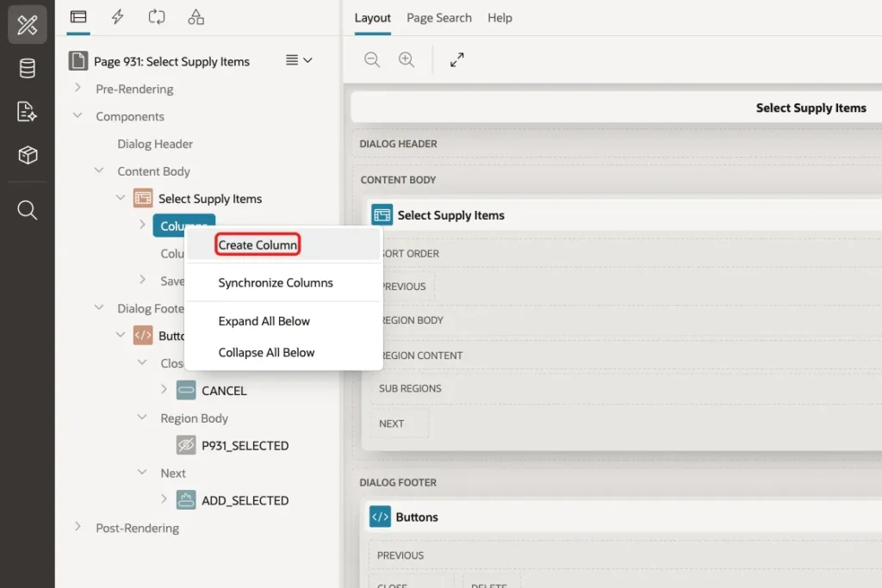The height and width of the screenshot is (588, 882).
Task: Expand the Pre-Rendering node
Action: [x=78, y=88]
